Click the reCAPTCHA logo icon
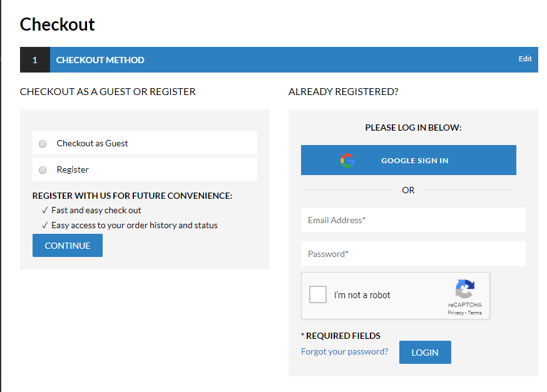 [464, 289]
